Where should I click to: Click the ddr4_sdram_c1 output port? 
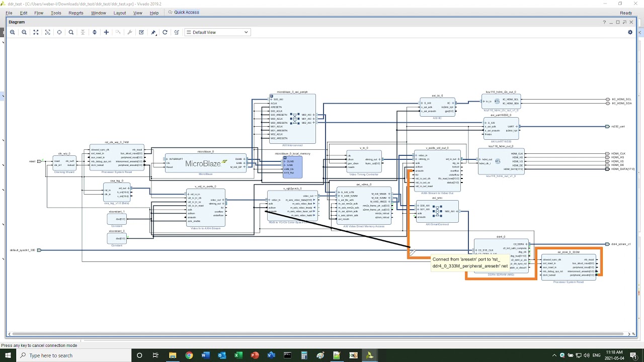click(607, 244)
